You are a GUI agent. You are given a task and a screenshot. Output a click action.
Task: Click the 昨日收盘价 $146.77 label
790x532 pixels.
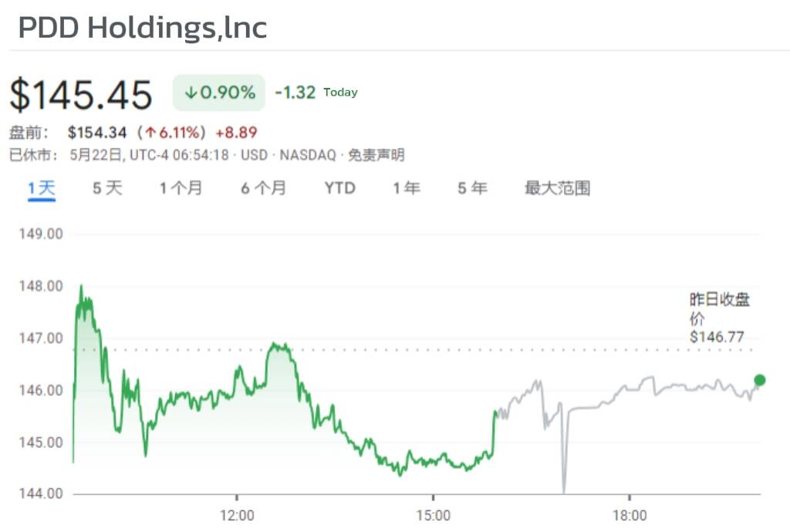(717, 318)
